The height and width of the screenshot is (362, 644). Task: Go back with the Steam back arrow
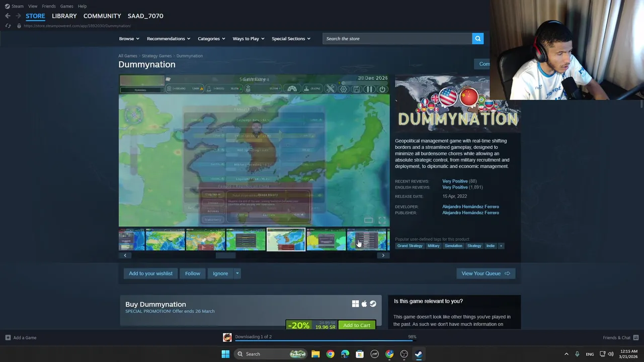point(8,16)
